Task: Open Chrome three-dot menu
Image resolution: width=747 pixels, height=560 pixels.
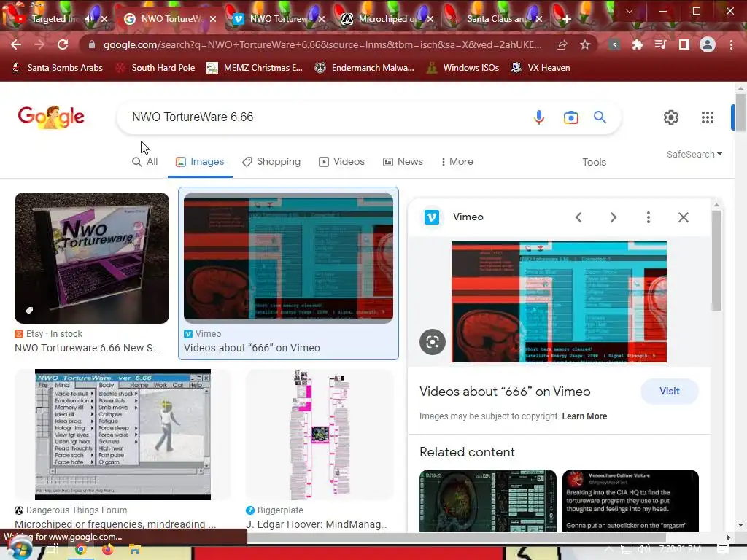Action: tap(731, 44)
